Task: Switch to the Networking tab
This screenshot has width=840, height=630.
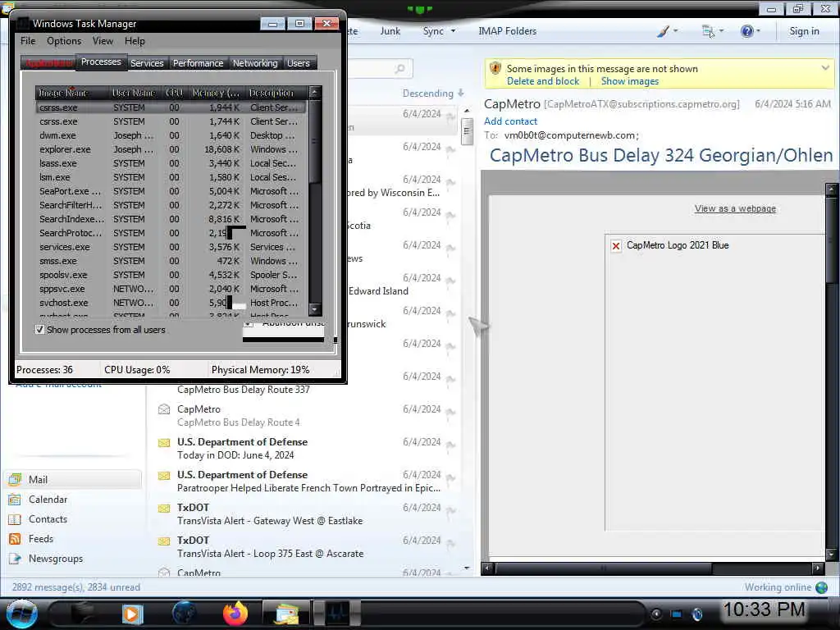Action: tap(255, 63)
